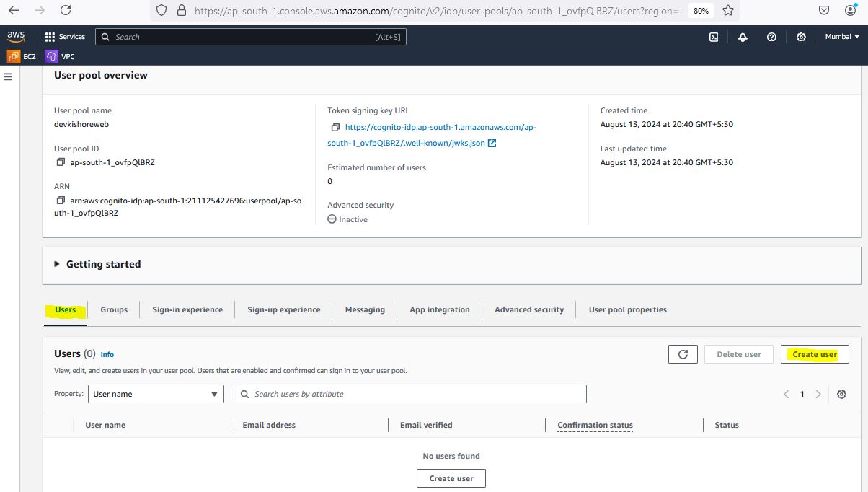868x492 pixels.
Task: Open the User name property dropdown
Action: pyautogui.click(x=156, y=394)
